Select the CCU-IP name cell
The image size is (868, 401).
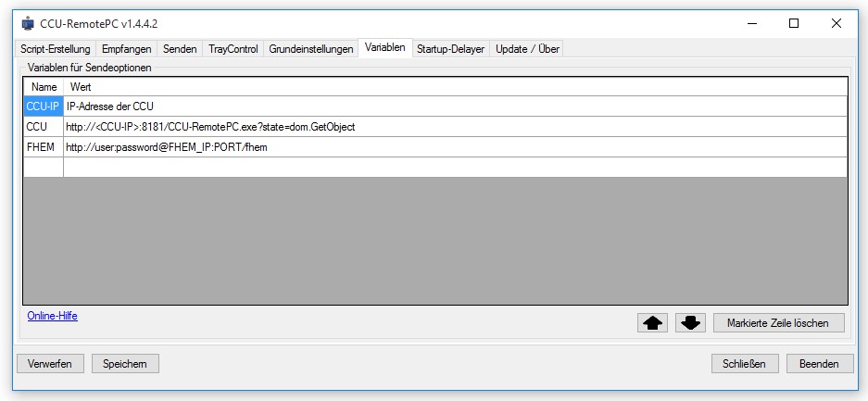(x=44, y=107)
